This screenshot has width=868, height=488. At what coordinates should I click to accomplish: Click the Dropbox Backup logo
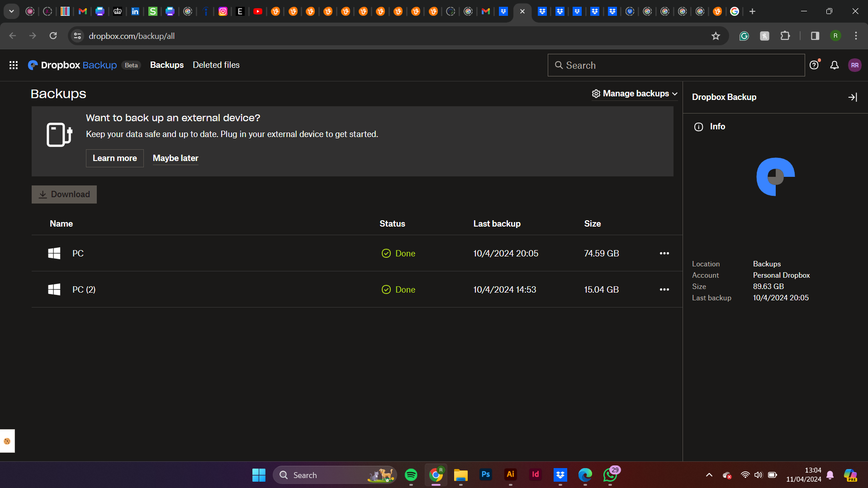[x=72, y=65]
